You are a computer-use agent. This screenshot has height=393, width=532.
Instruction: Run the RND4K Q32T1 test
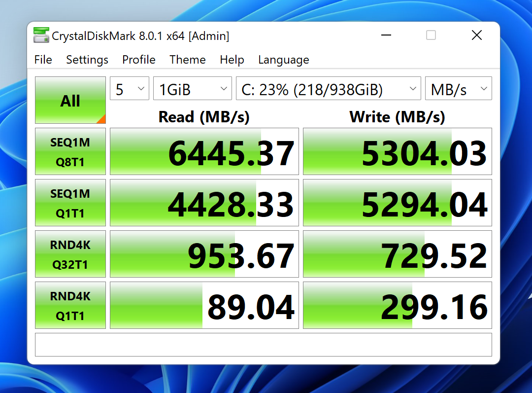tap(70, 254)
